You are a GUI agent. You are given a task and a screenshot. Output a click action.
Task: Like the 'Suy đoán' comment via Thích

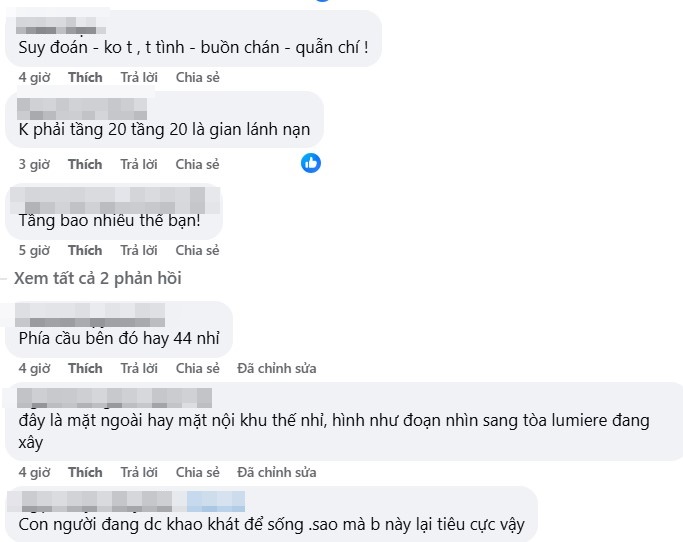(85, 78)
